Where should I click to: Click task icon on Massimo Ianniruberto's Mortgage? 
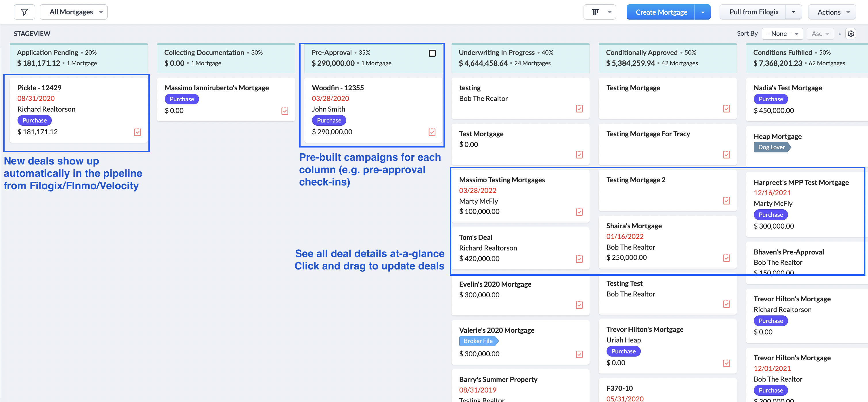pyautogui.click(x=285, y=111)
